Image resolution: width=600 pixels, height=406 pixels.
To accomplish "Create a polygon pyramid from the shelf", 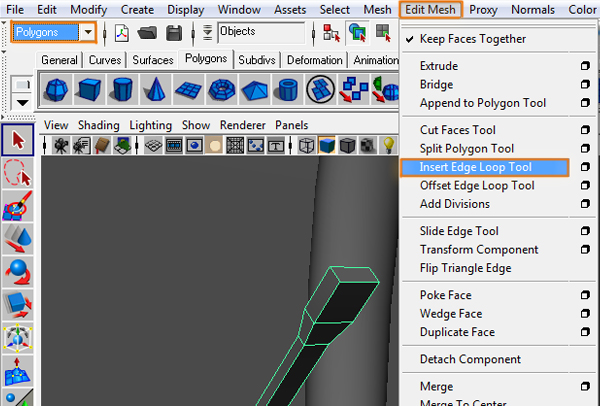I will 254,90.
